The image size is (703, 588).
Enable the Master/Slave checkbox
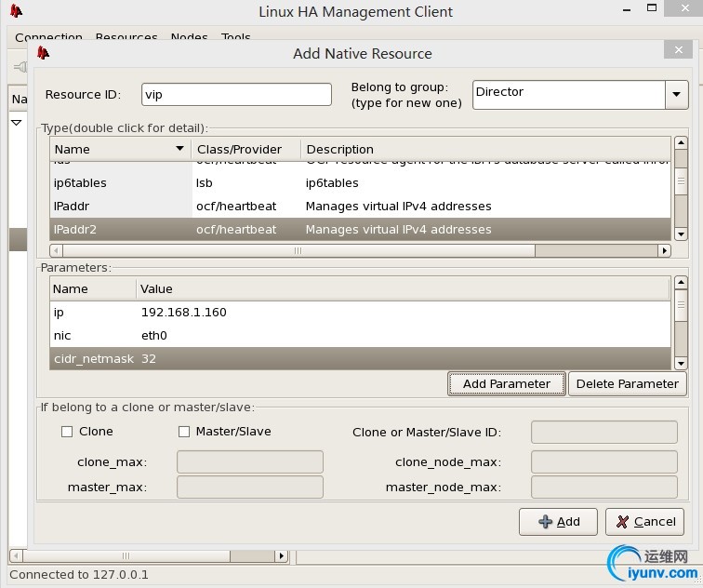[x=184, y=432]
